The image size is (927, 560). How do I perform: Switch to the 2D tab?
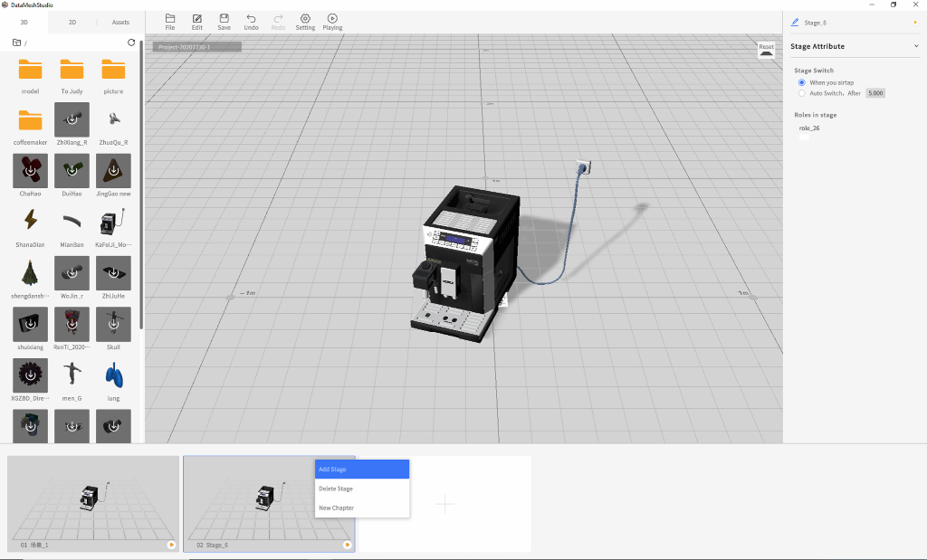pos(72,22)
